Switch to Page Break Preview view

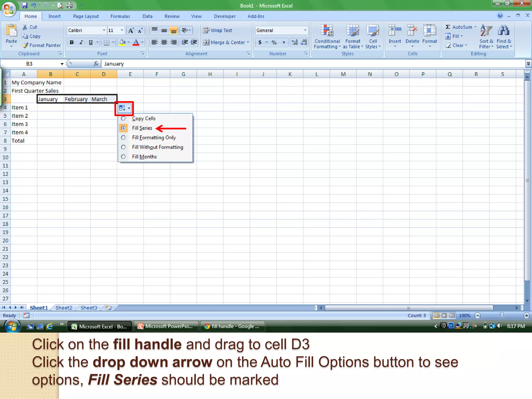[452, 315]
